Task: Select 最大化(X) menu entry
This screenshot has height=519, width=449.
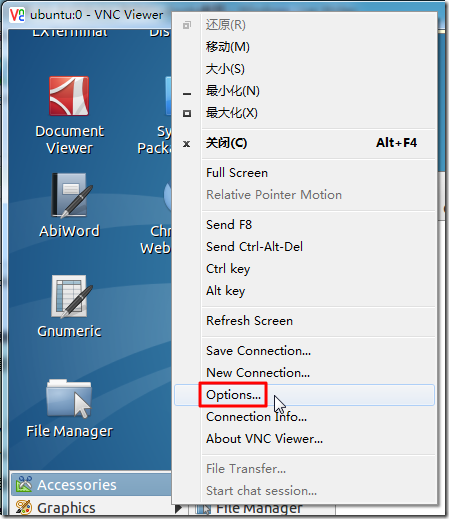Action: 304,113
